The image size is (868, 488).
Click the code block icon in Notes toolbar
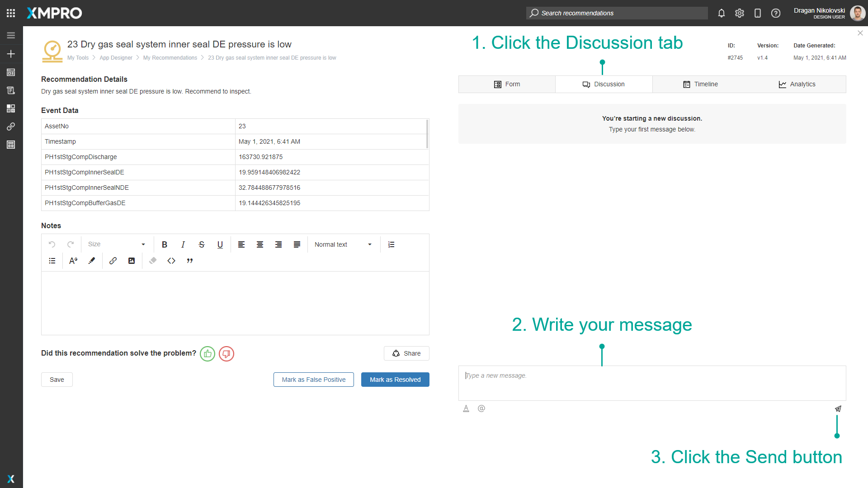[x=171, y=261]
